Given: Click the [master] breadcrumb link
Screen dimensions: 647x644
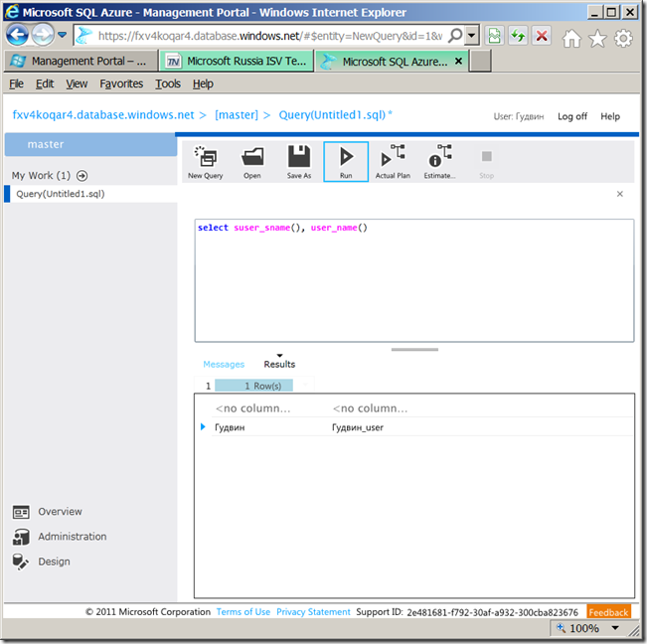Looking at the screenshot, I should coord(237,114).
